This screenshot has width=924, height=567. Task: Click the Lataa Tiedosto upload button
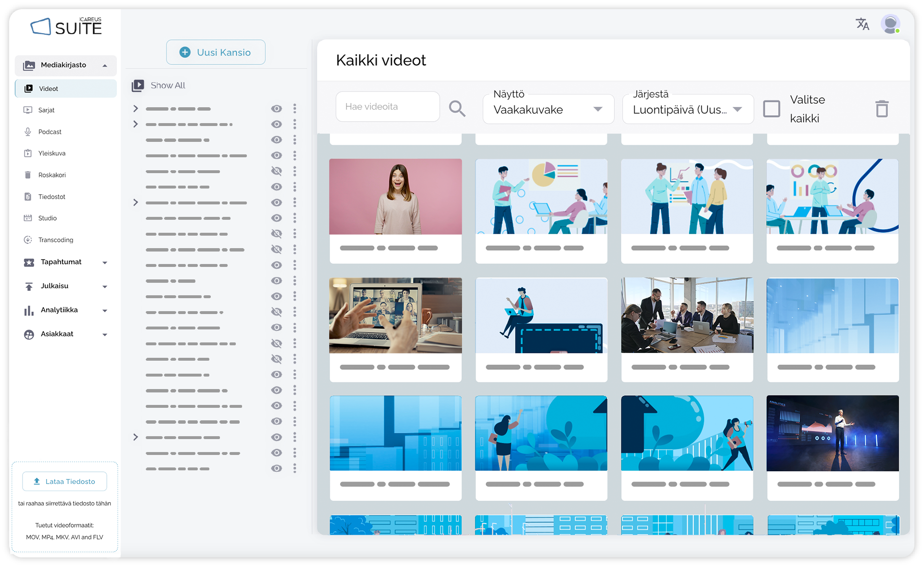tap(64, 481)
